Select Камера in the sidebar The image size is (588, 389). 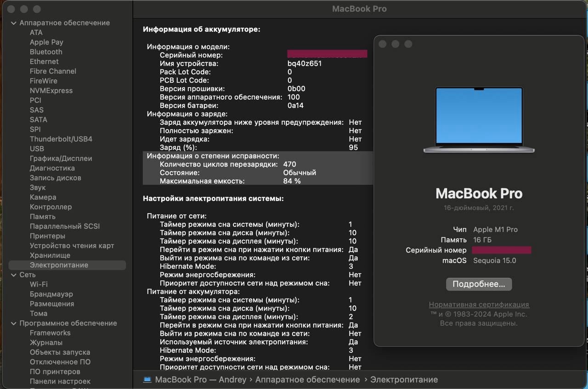pos(43,197)
